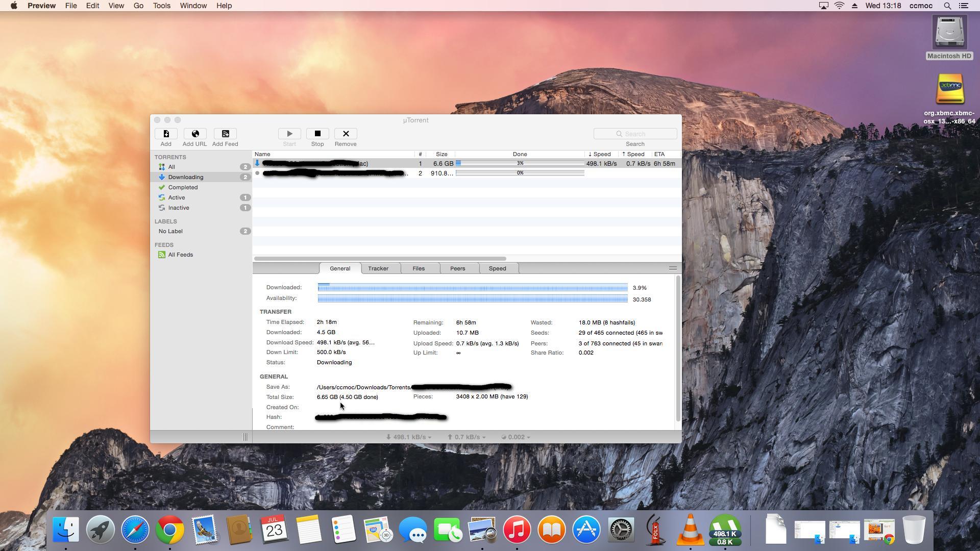This screenshot has height=551, width=980.
Task: Sort torrents by the Name column
Action: click(334, 154)
